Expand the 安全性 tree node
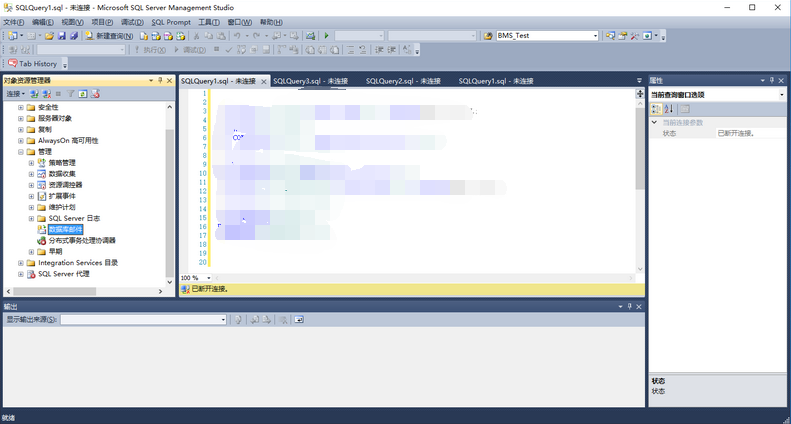This screenshot has width=791, height=424. 21,108
